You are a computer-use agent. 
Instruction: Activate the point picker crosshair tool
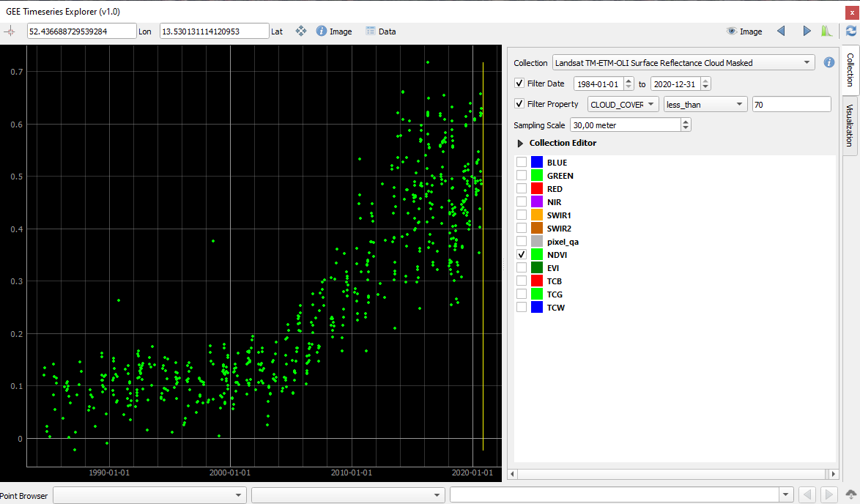10,31
